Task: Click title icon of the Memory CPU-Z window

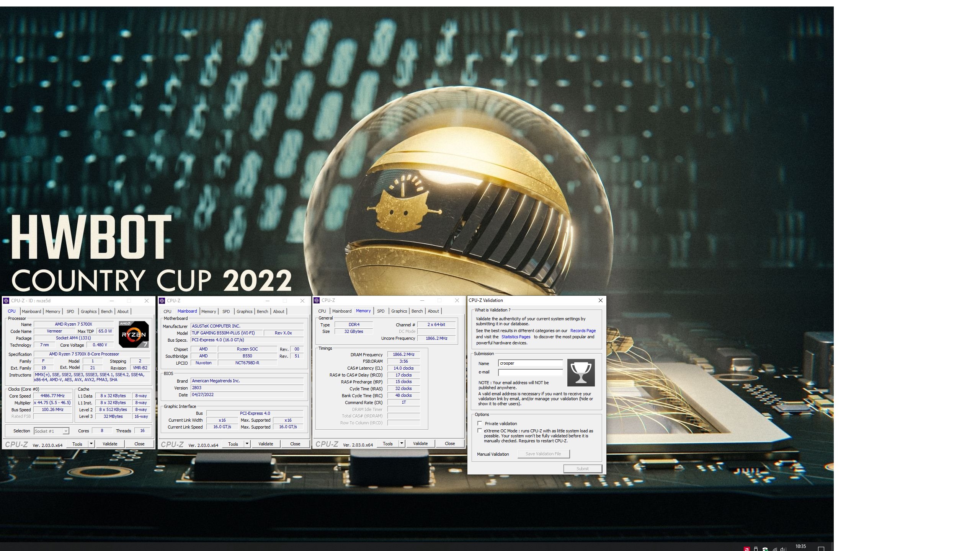Action: 317,300
